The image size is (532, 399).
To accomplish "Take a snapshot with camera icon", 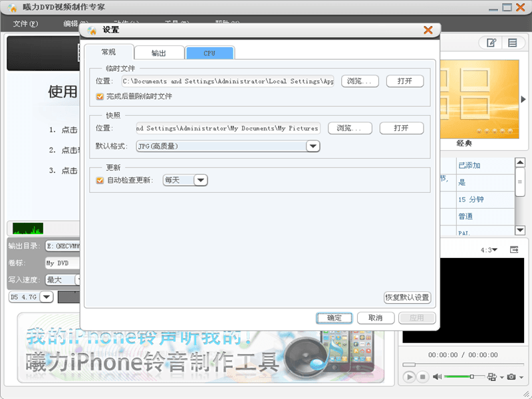I will [511, 376].
